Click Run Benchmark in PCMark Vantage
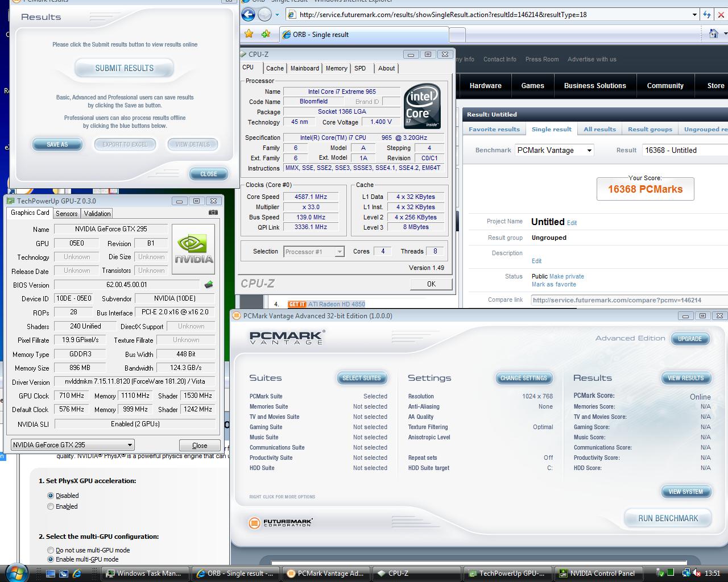This screenshot has height=582, width=728. point(668,518)
